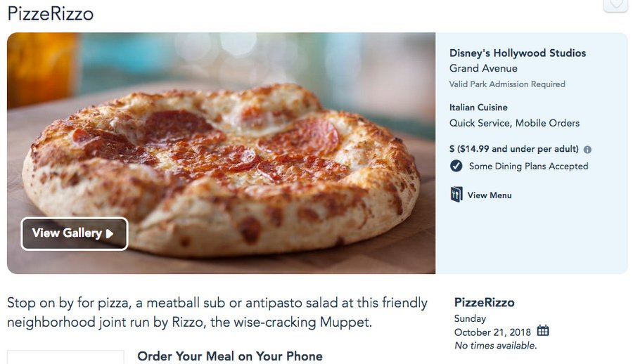
Task: Click the PizzeRizzo page title
Action: pyautogui.click(x=50, y=13)
